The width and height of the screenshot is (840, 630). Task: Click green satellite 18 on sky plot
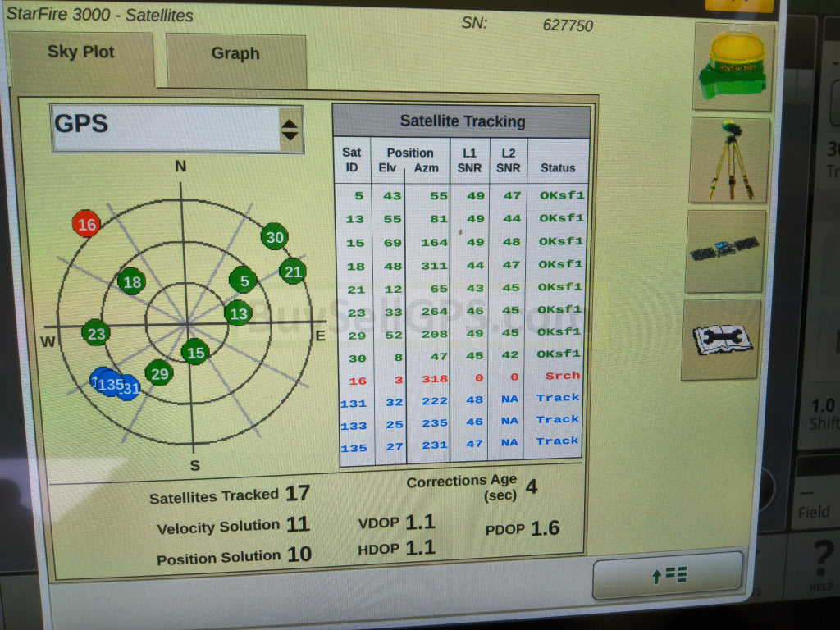click(x=132, y=282)
